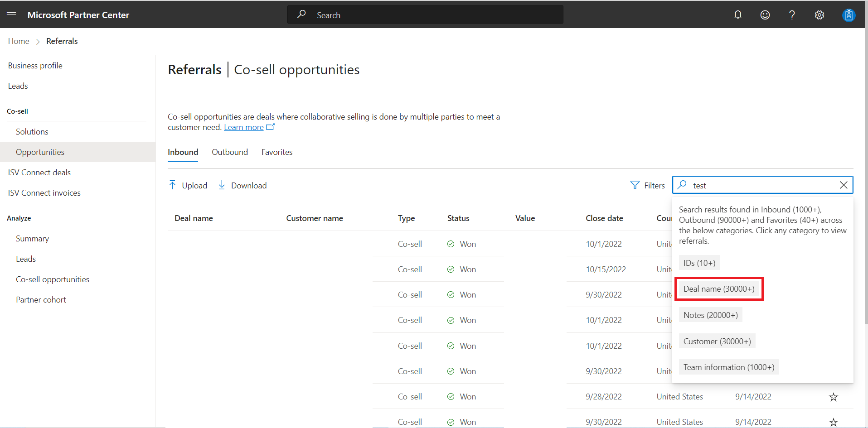868x428 pixels.
Task: Focus the top Search field
Action: click(425, 14)
